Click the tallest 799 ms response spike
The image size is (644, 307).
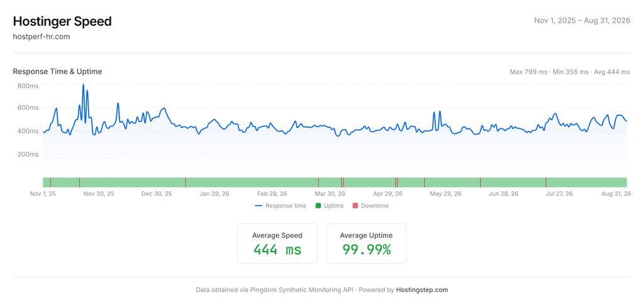click(84, 85)
